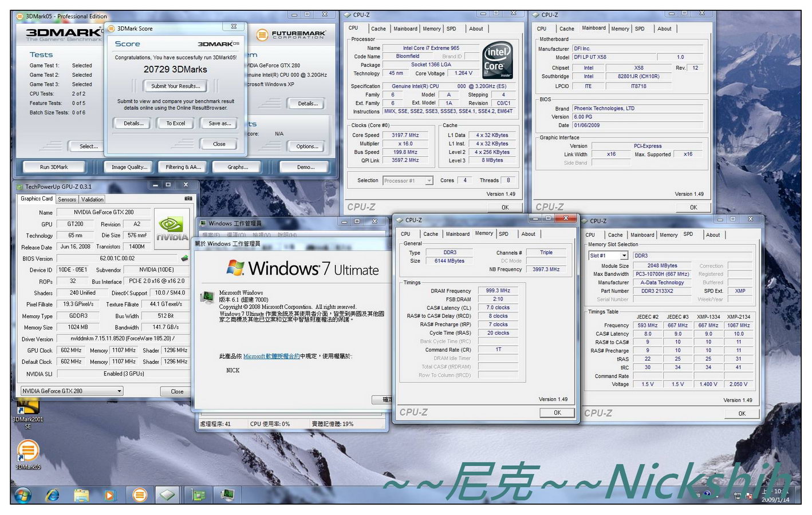Click Save as in the 3DMark Score dialog

(220, 124)
